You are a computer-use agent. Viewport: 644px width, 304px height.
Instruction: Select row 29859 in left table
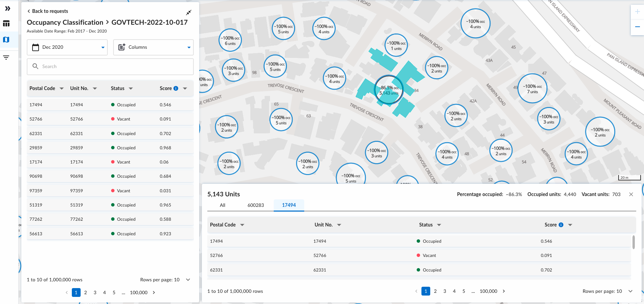(110, 148)
